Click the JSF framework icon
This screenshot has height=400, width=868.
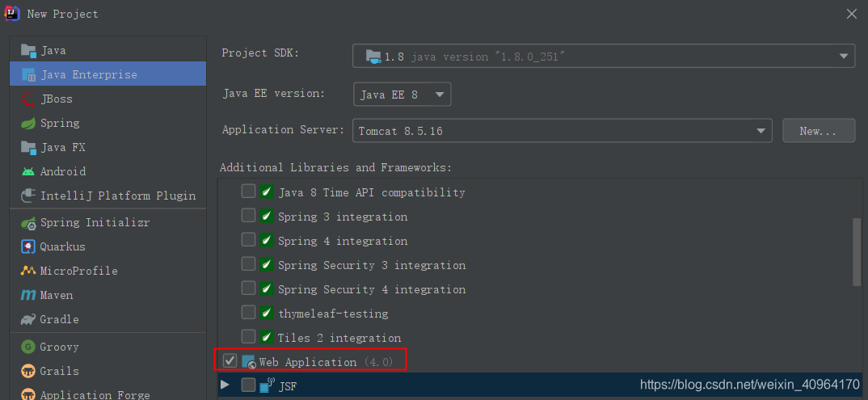point(267,385)
